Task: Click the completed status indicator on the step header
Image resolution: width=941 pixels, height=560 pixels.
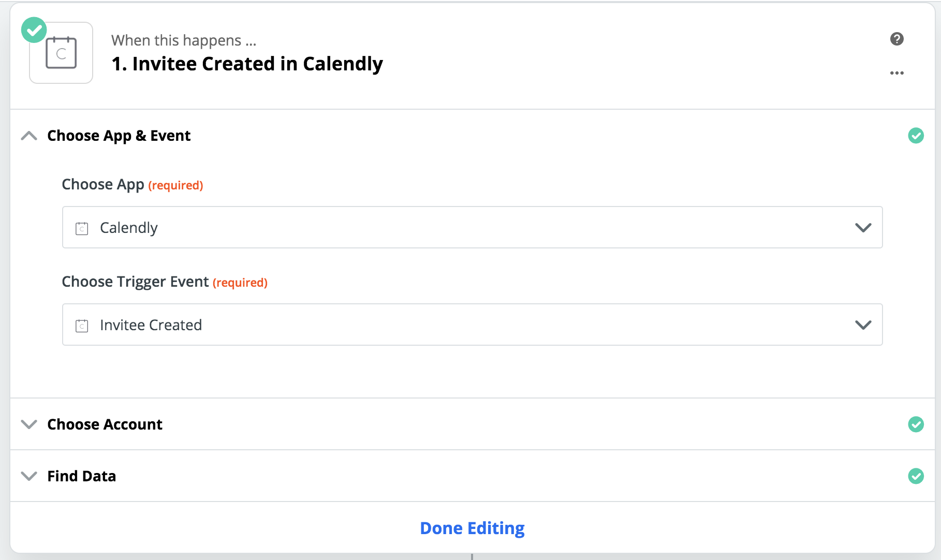Action: point(34,30)
